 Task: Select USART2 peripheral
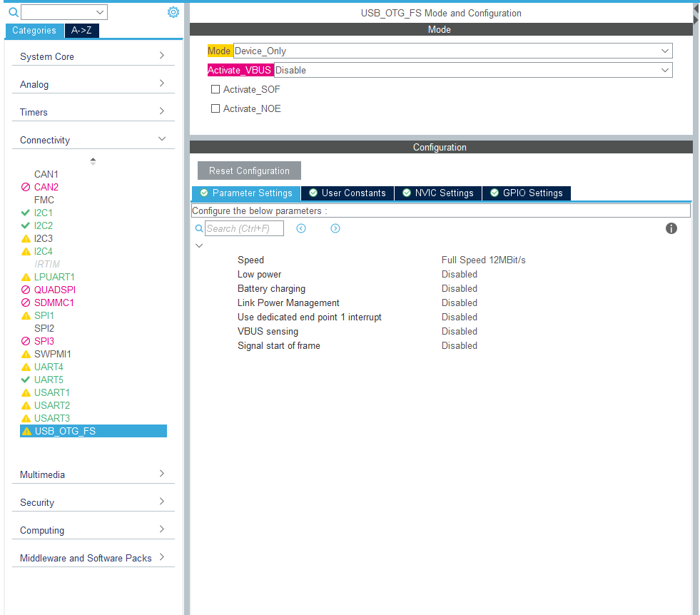tap(52, 405)
